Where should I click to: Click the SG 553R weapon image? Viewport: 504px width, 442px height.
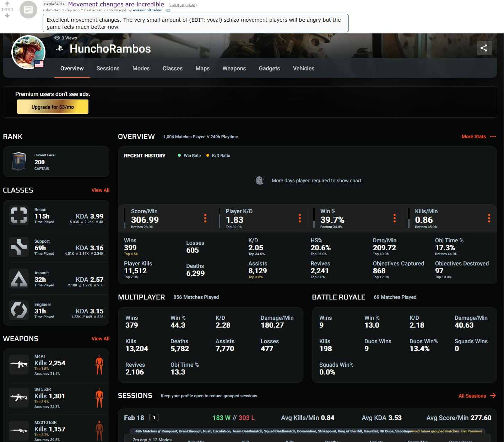(x=19, y=398)
